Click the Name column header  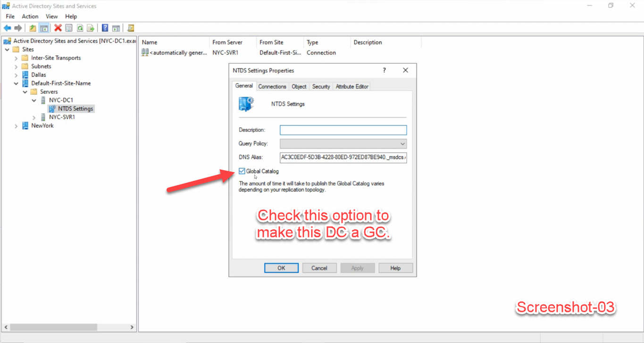[x=174, y=42]
